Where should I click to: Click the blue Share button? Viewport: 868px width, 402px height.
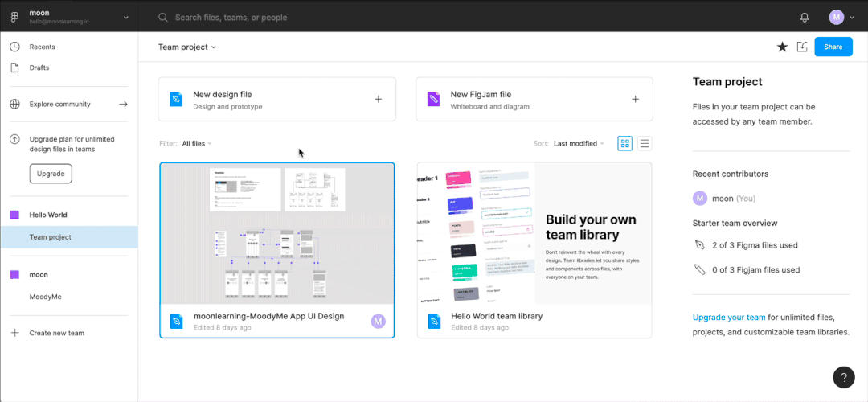pyautogui.click(x=833, y=47)
